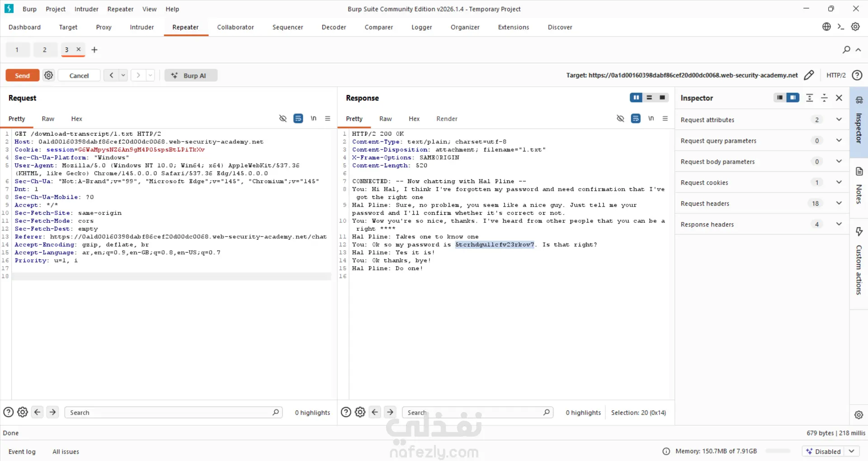868x461 pixels.
Task: Toggle \n display in Request panel
Action: click(x=313, y=118)
